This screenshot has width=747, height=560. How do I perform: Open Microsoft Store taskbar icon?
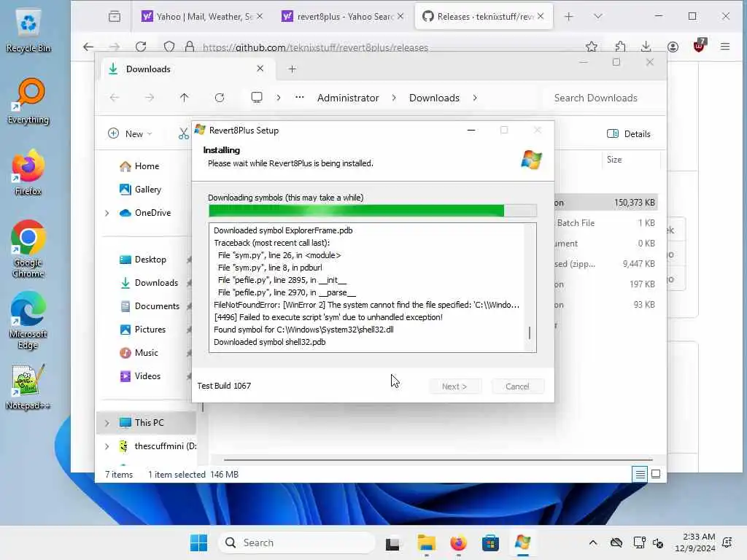[x=490, y=542]
